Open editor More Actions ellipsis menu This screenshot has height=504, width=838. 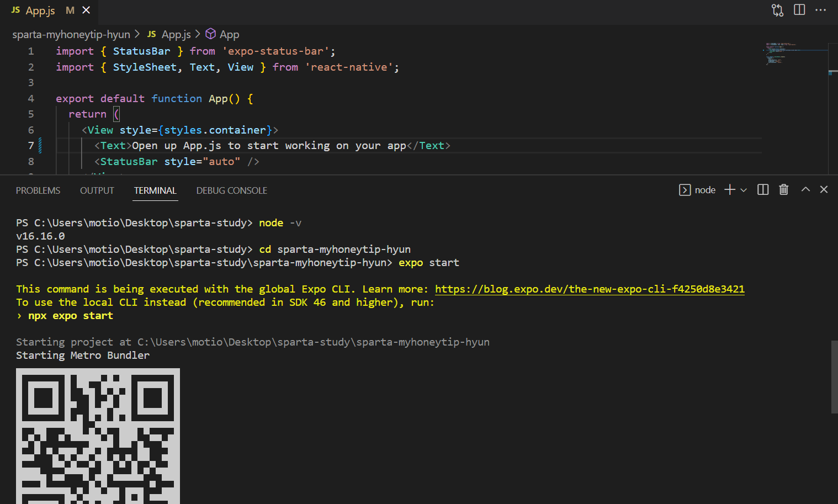coord(821,10)
